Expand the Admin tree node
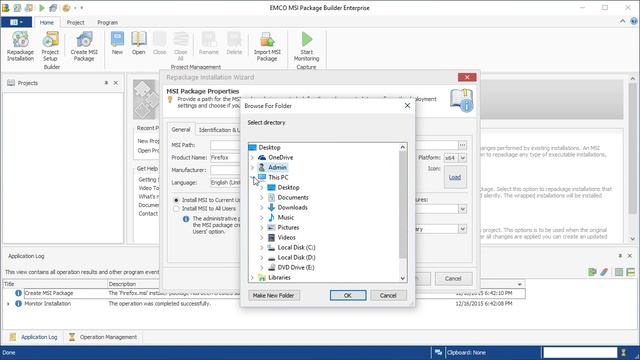This screenshot has width=640, height=360. 252,167
